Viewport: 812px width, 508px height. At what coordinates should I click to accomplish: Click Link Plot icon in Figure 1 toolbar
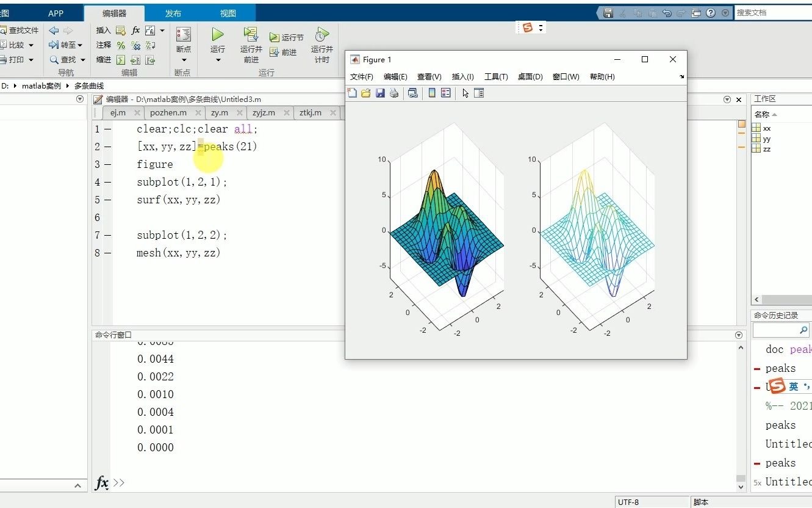pos(413,93)
